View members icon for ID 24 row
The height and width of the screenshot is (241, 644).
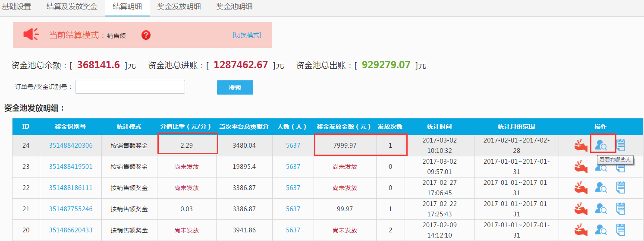coord(600,146)
